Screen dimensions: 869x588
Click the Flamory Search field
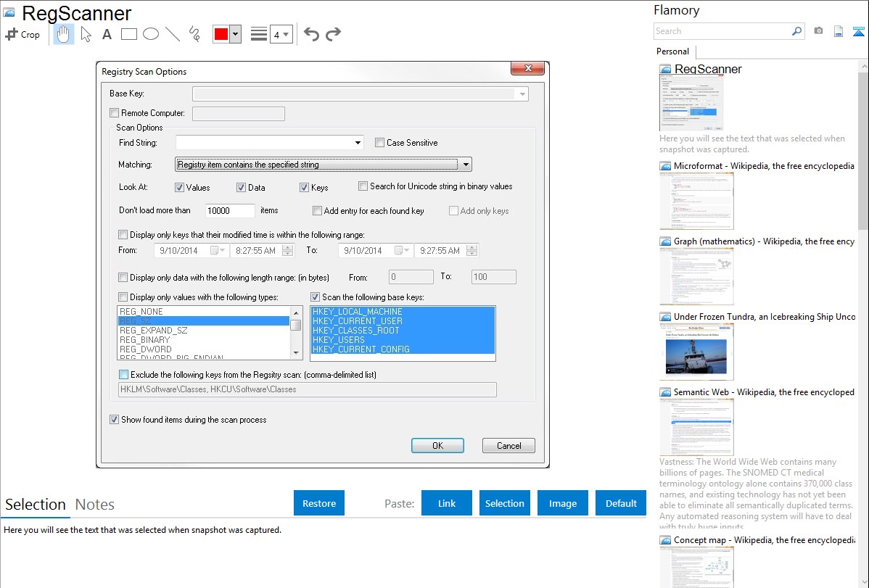point(722,31)
